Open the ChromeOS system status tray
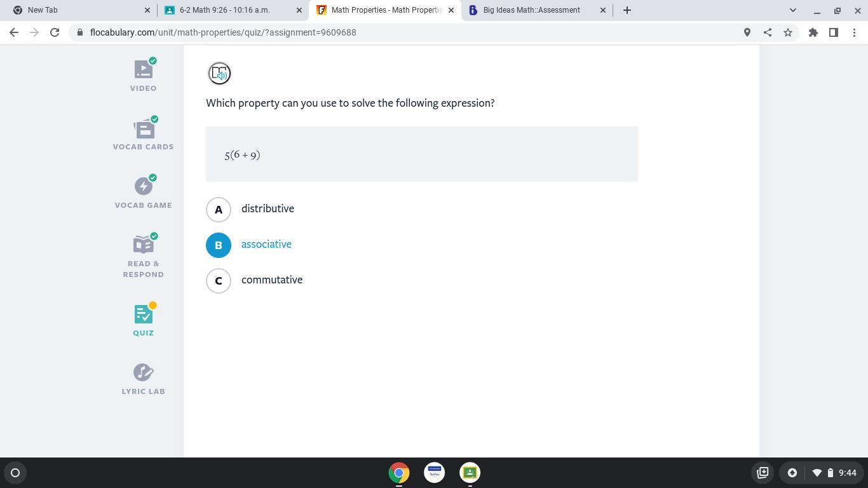Screen dimensions: 868x488 pyautogui.click(x=822, y=473)
